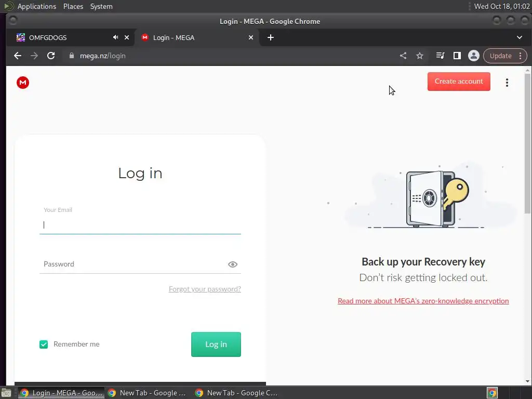532x399 pixels.
Task: Click the show desktop icon in bottom panel
Action: pyautogui.click(x=6, y=393)
